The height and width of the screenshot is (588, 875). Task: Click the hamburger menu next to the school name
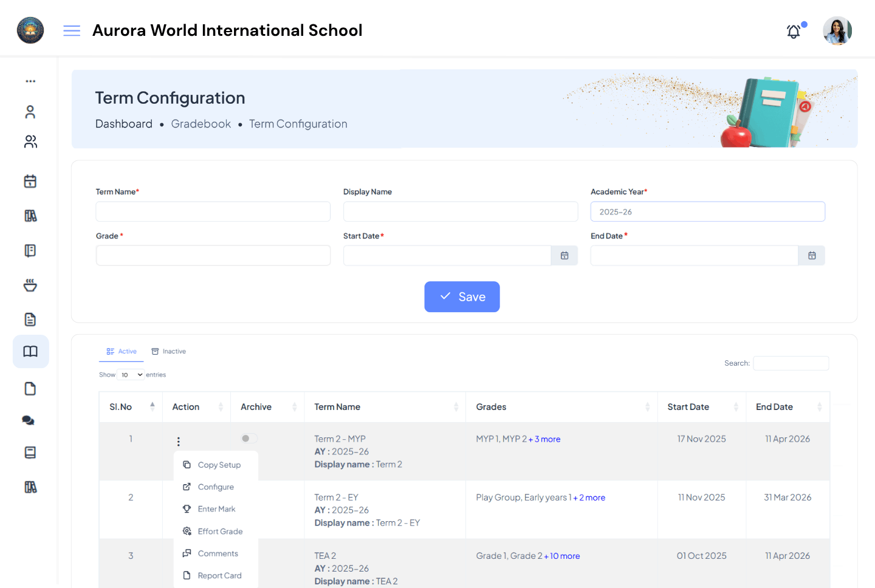pyautogui.click(x=72, y=30)
